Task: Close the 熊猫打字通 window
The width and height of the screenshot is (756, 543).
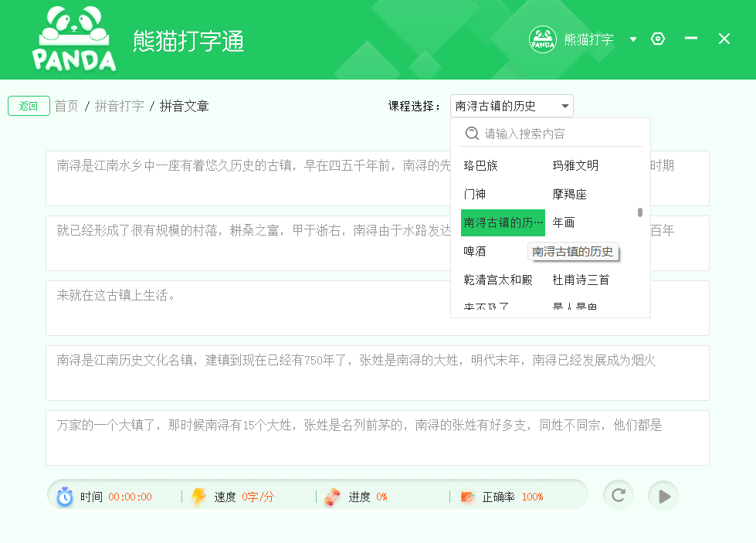Action: pos(724,39)
